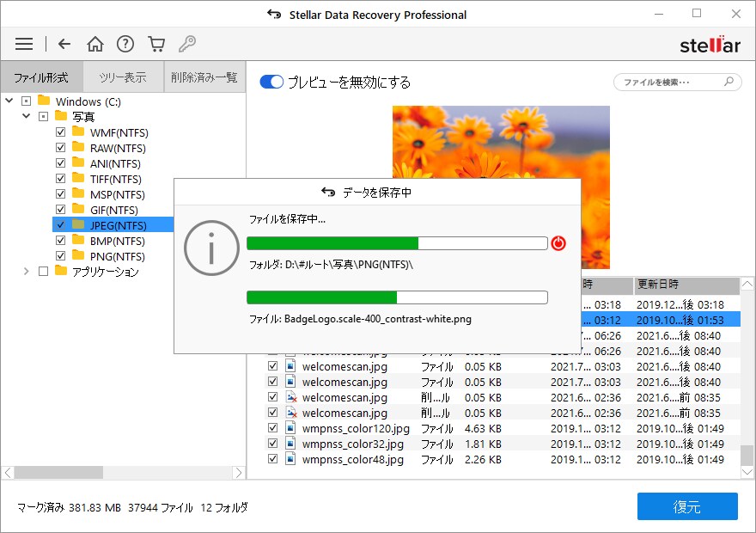
Task: Expand the アプリケーション tree node
Action: pos(26,271)
